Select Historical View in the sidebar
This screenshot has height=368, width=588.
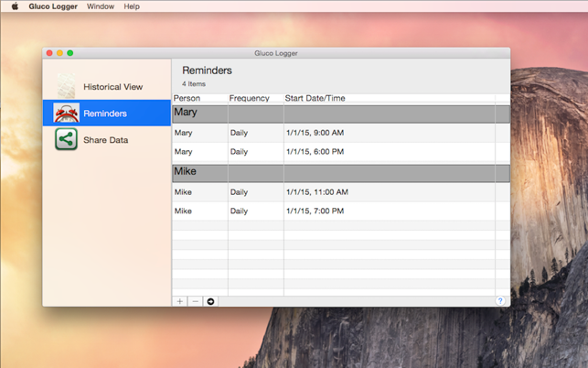[107, 86]
